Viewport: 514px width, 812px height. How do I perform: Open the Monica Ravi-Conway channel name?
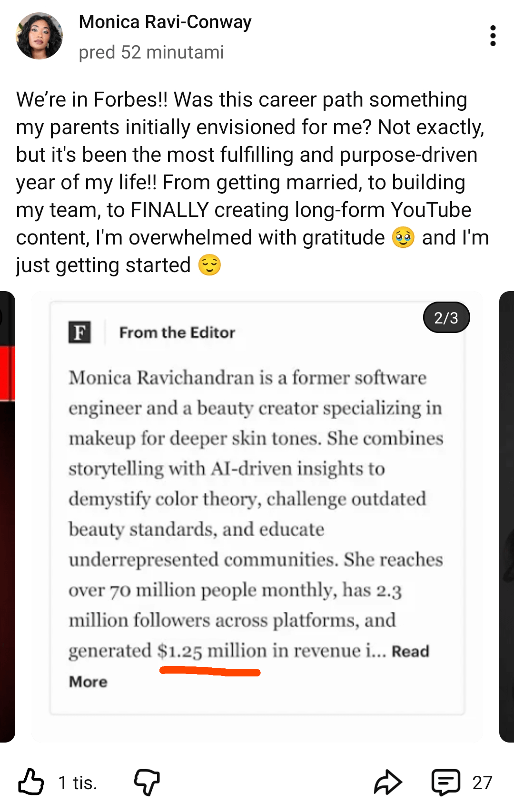point(165,22)
